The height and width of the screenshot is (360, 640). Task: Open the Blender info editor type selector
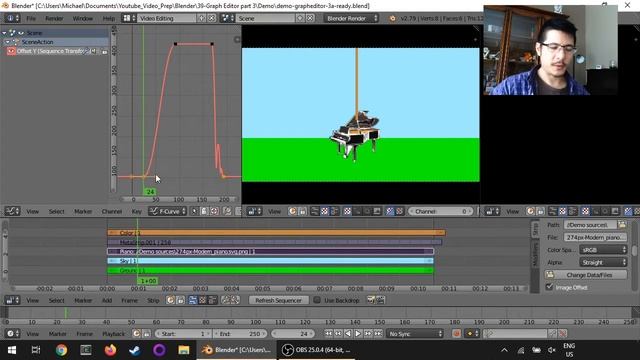tap(12, 18)
